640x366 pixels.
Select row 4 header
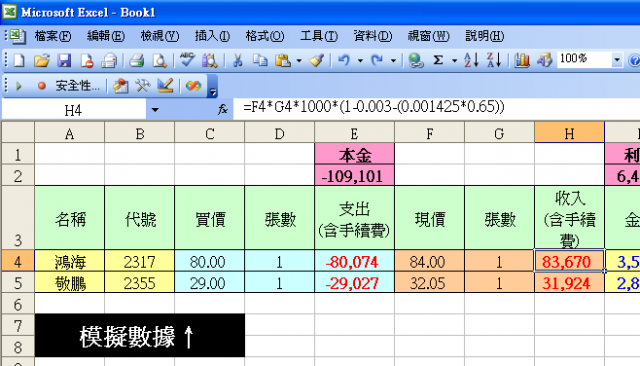click(x=18, y=261)
